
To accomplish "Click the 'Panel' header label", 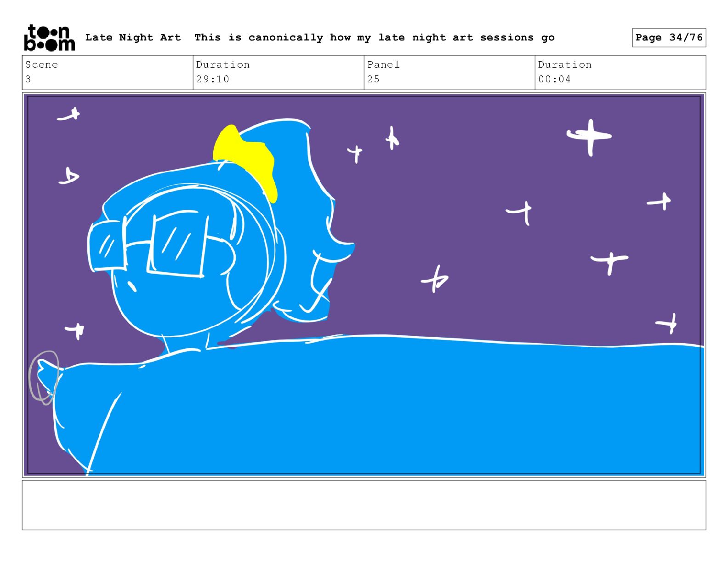I will [383, 64].
